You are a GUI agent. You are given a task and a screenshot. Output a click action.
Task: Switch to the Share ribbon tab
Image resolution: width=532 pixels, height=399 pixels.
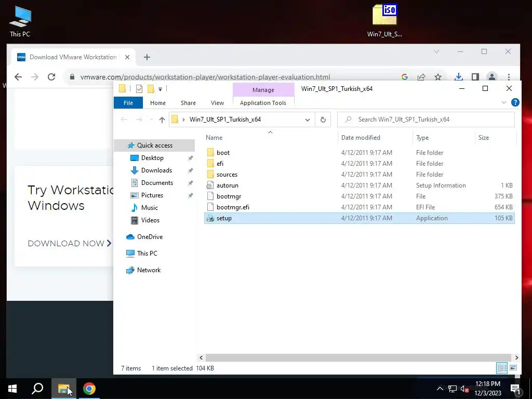point(188,103)
